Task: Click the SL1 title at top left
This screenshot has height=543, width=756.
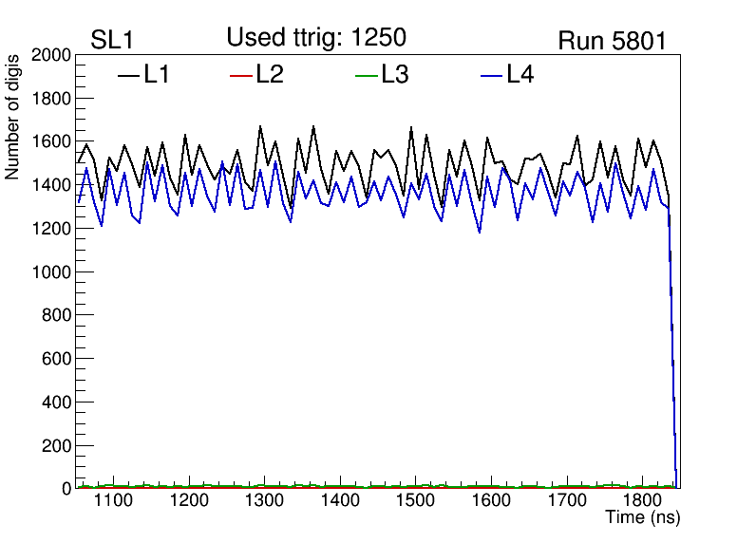Action: [113, 40]
